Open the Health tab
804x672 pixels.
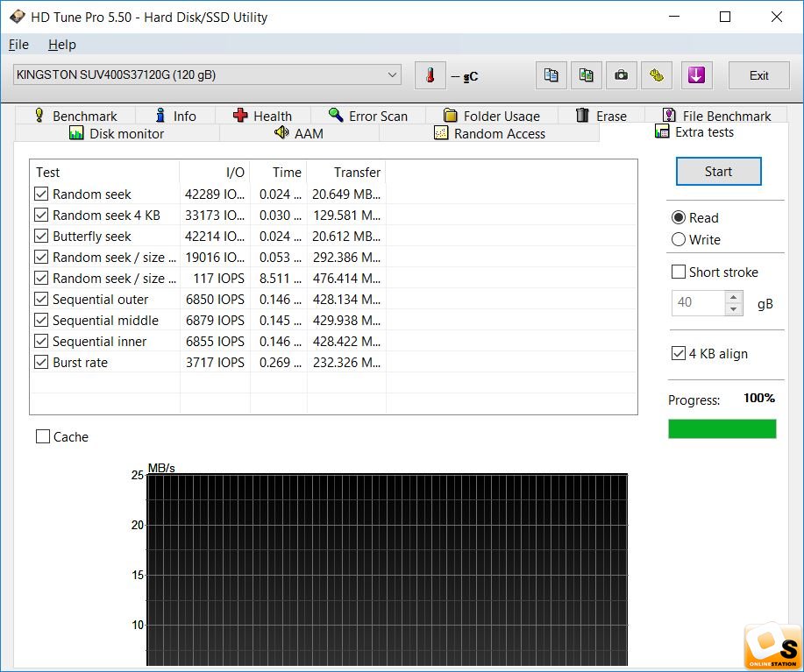pos(262,116)
